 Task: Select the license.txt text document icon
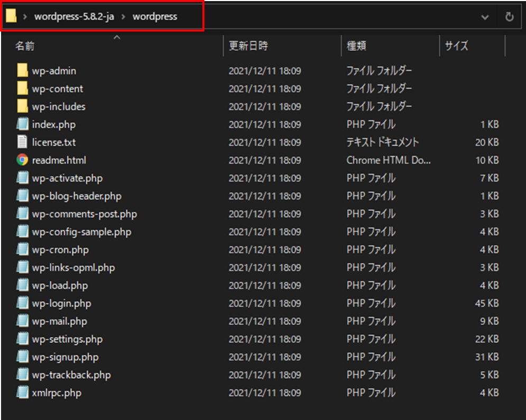click(22, 142)
